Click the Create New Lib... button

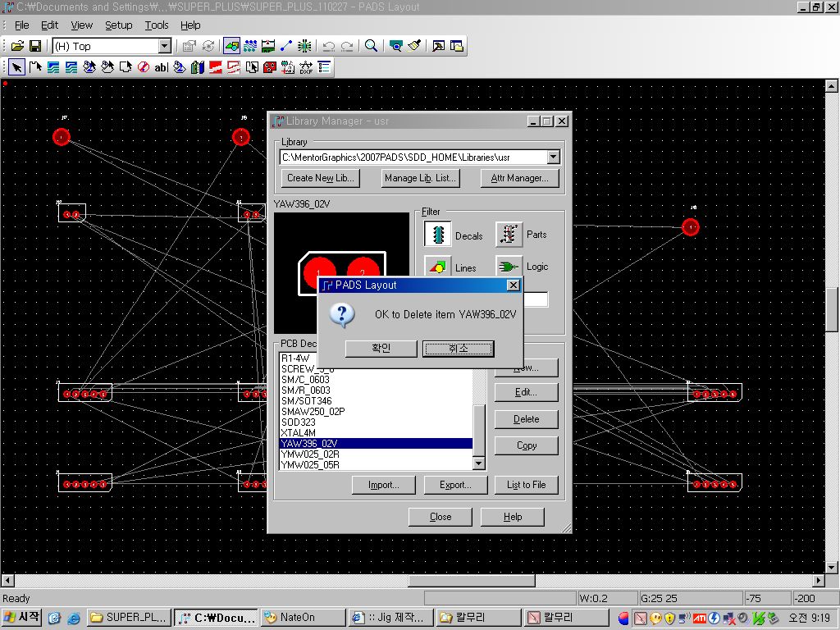[x=321, y=178]
